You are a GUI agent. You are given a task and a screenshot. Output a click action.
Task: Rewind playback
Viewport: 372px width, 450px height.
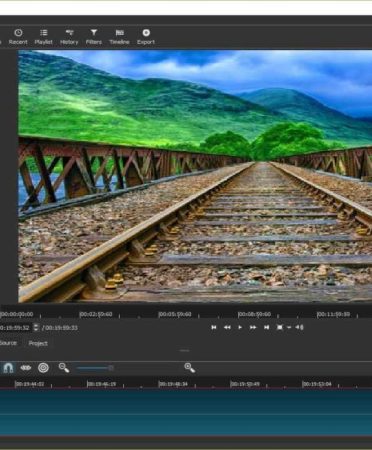pyautogui.click(x=227, y=327)
